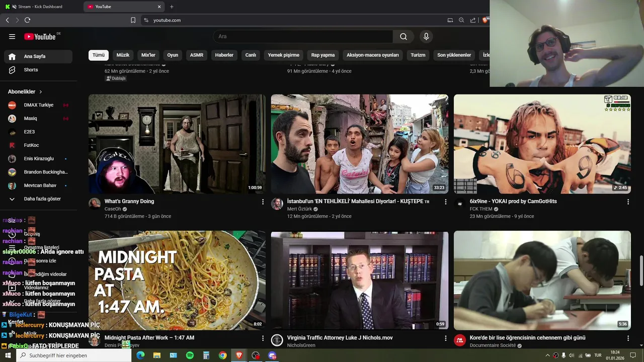View site information icon in address bar

(x=146, y=20)
